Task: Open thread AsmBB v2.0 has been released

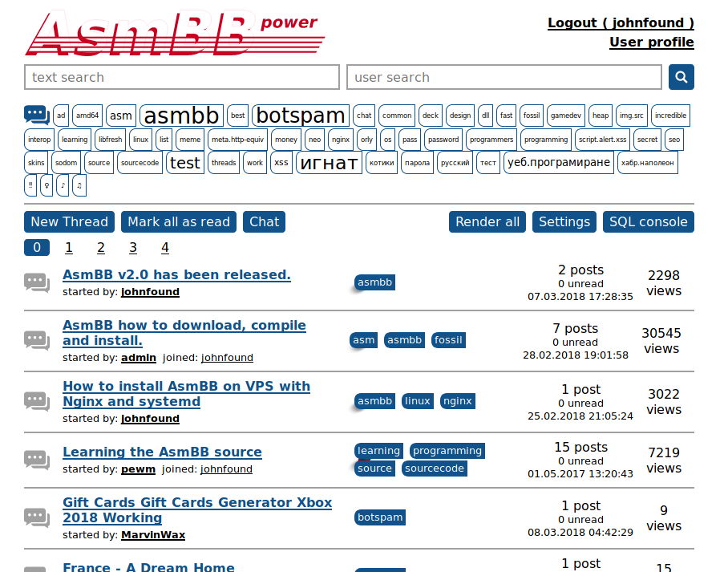Action: [x=177, y=274]
